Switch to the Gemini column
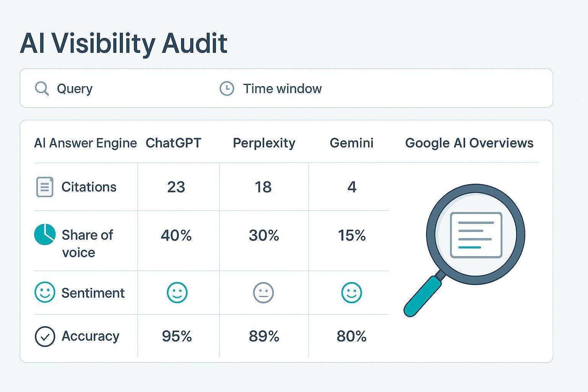The image size is (588, 392). tap(351, 143)
